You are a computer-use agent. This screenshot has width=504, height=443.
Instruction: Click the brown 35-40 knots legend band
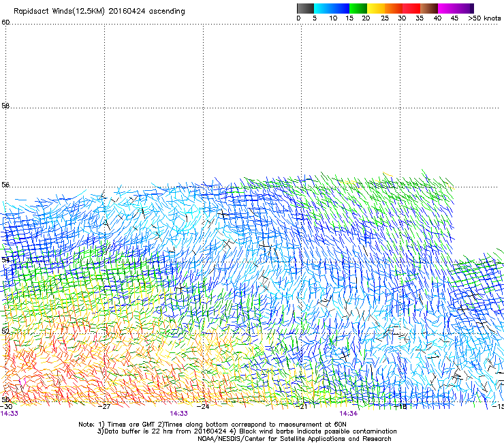[x=429, y=8]
